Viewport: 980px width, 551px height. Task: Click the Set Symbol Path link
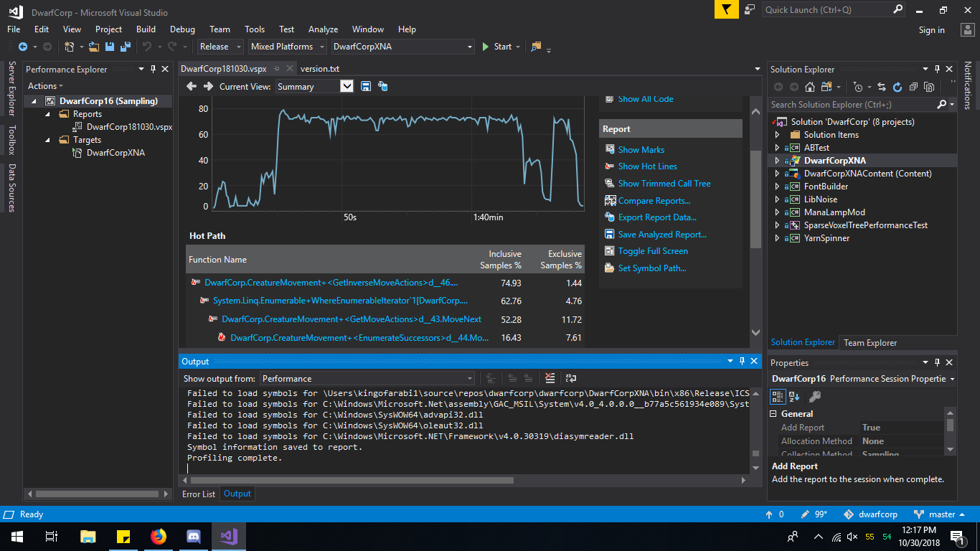click(x=652, y=268)
